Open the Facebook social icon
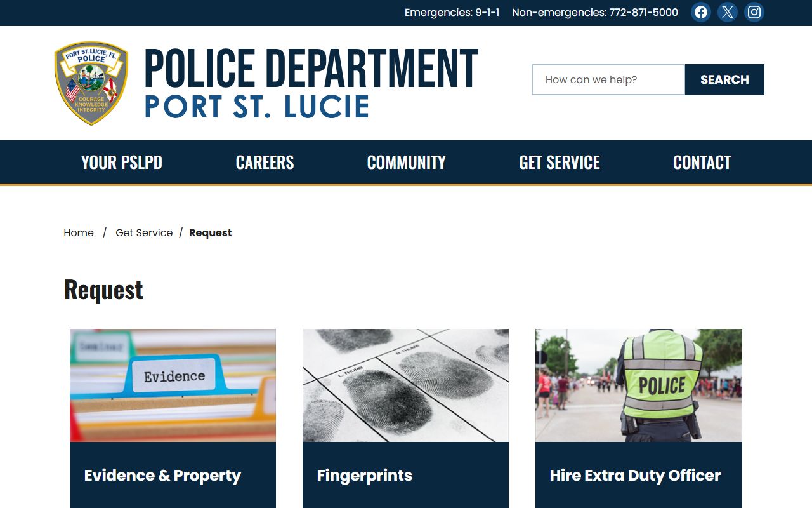This screenshot has height=508, width=812. (701, 12)
